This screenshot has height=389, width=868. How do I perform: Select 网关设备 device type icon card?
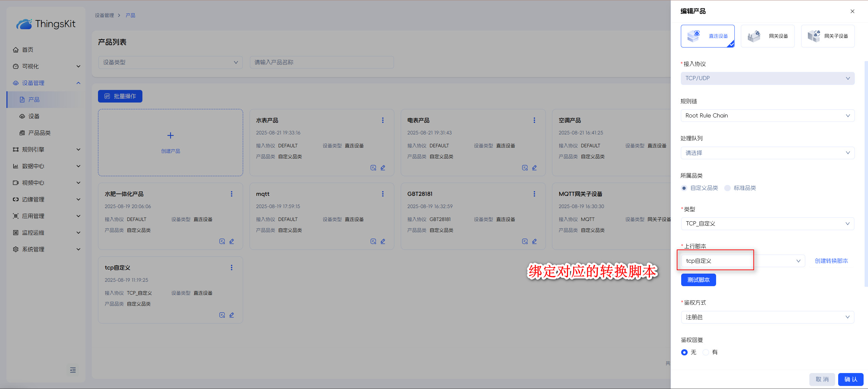767,36
